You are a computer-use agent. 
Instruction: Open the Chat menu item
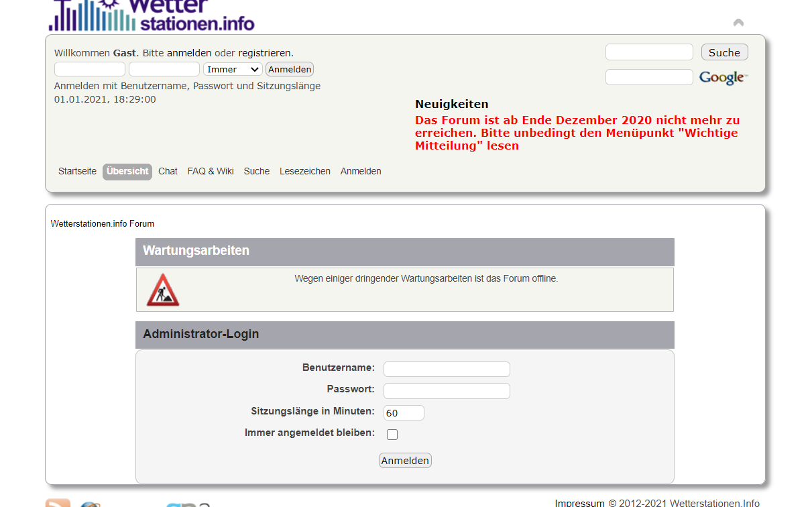168,172
